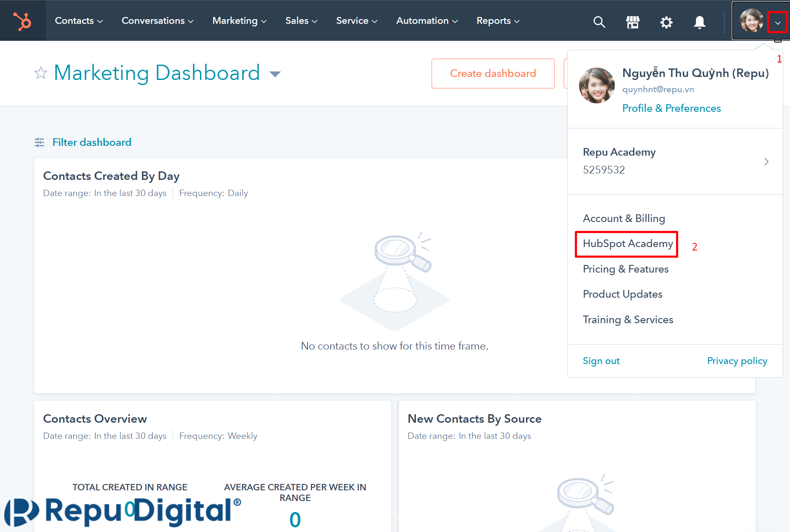Viewport: 790px width, 532px height.
Task: Click the Sign out link
Action: tap(601, 361)
